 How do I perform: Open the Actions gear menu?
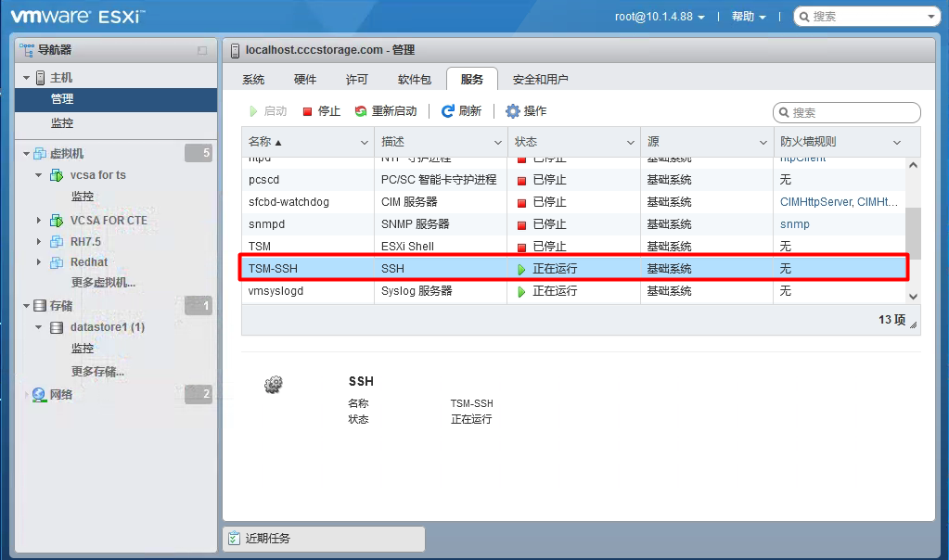[526, 111]
